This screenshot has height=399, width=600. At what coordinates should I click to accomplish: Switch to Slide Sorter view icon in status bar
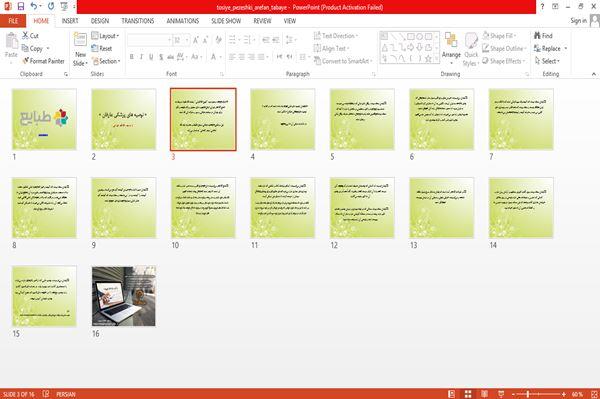[468, 394]
